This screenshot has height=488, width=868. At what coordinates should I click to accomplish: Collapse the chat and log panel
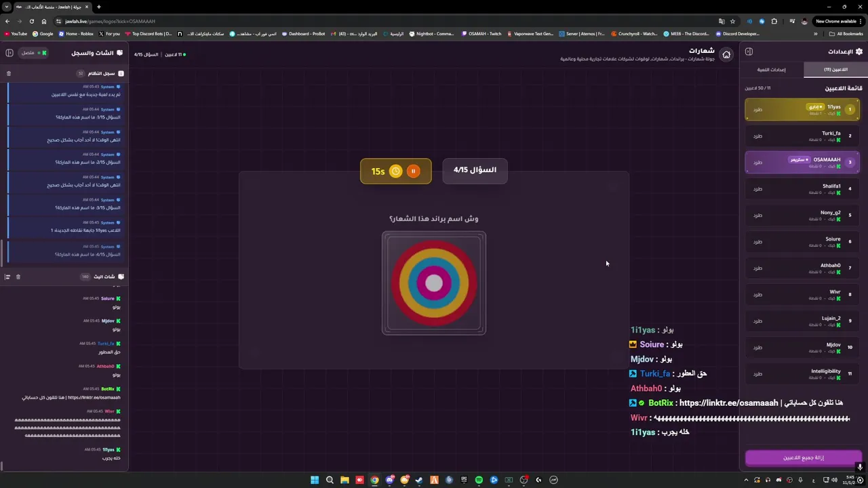[9, 53]
